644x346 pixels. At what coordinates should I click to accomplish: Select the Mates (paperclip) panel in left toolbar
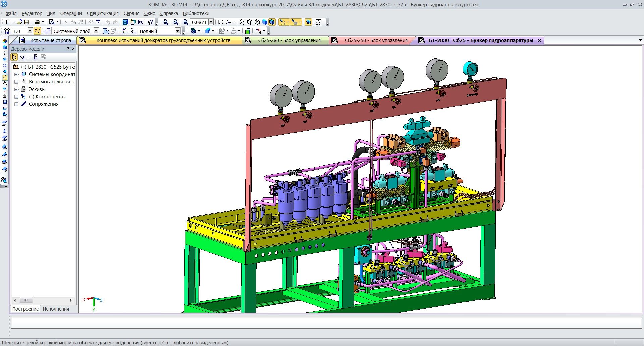tap(4, 77)
